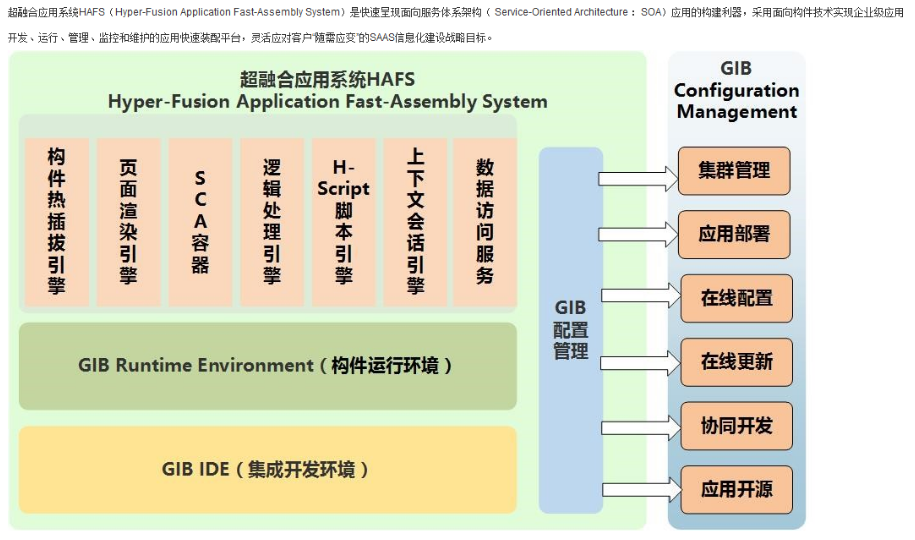This screenshot has height=540, width=915.
Task: Select the 集群管理 box
Action: coord(734,171)
